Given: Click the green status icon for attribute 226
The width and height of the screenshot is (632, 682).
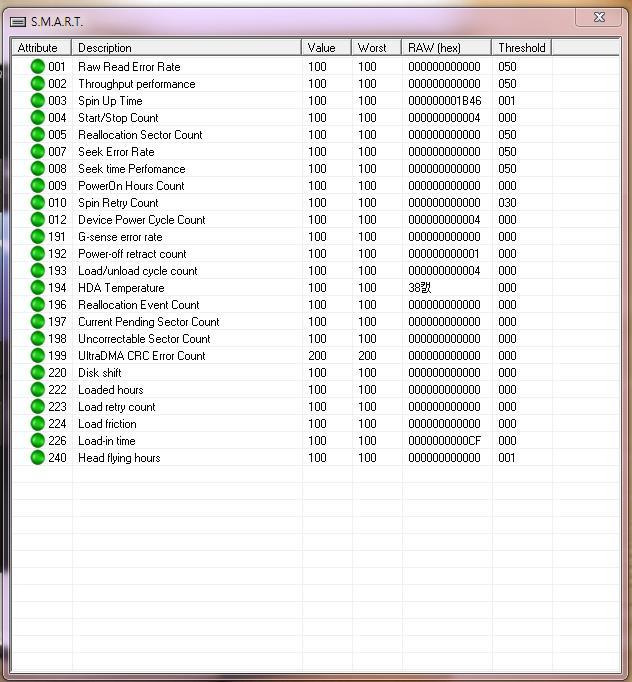Looking at the screenshot, I should (38, 440).
